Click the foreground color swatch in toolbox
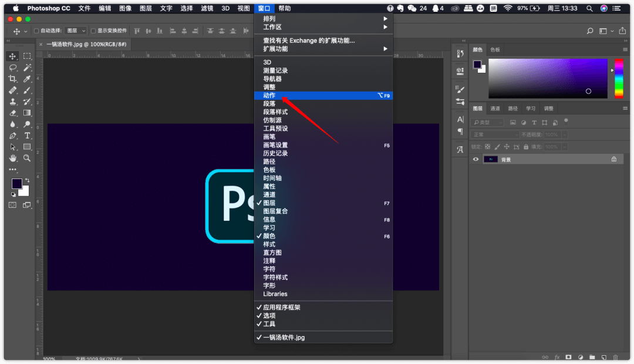The image size is (634, 364). pyautogui.click(x=16, y=183)
